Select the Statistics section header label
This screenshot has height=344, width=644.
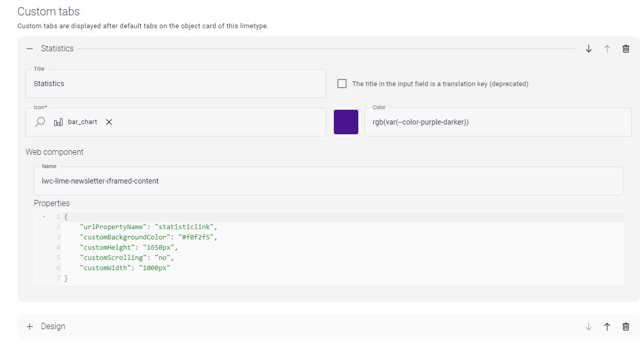pos(57,48)
